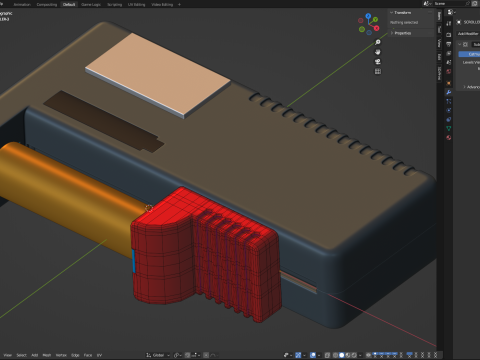This screenshot has width=480, height=360.
Task: Enable solid viewport shading mode
Action: (342, 355)
